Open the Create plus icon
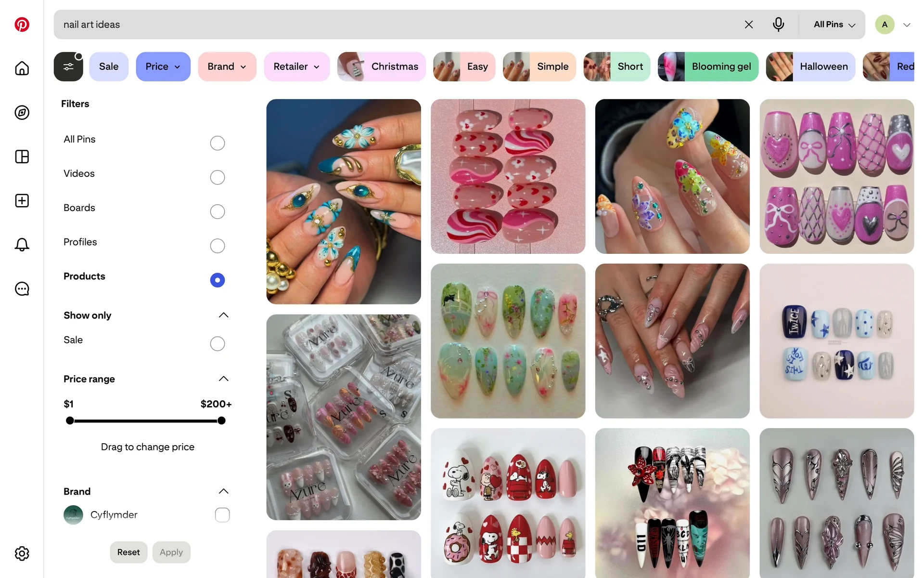This screenshot has width=924, height=578. 22,201
